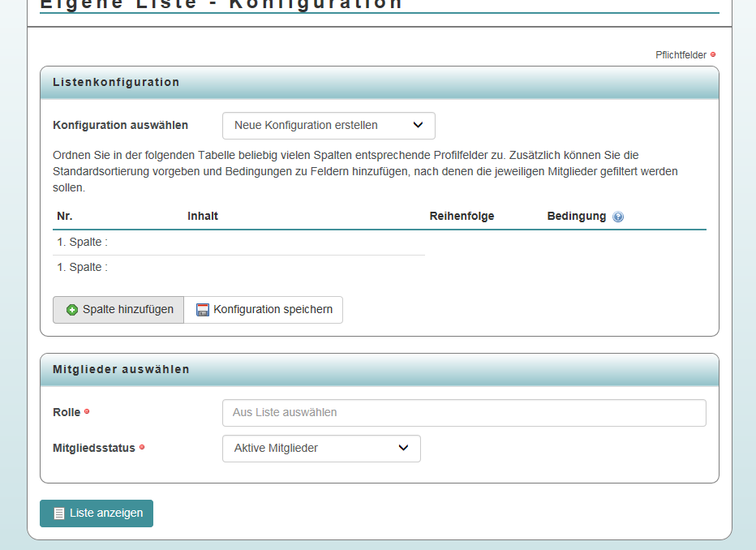756x550 pixels.
Task: Click the green plus icon for adding a column
Action: pos(72,310)
